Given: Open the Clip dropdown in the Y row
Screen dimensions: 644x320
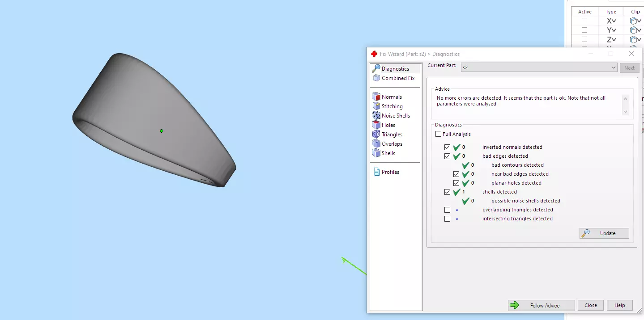Looking at the screenshot, I should click(635, 30).
